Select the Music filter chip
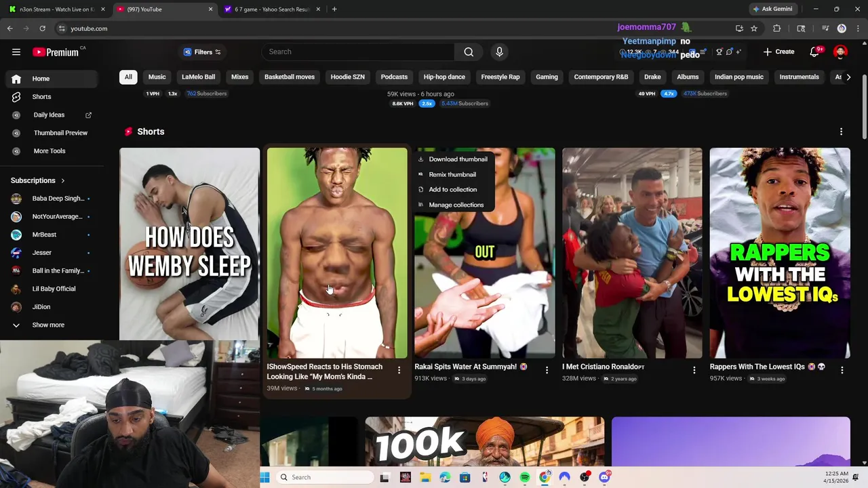This screenshot has height=488, width=868. click(x=157, y=77)
